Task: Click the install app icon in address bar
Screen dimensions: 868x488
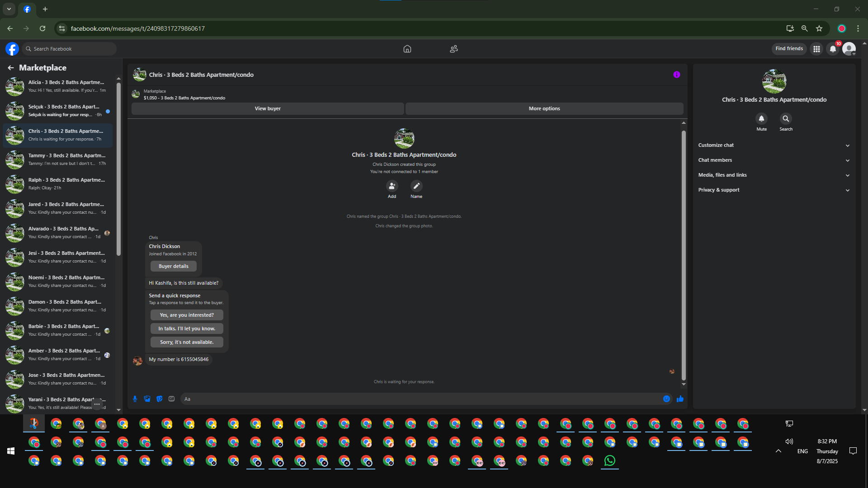Action: [x=790, y=28]
